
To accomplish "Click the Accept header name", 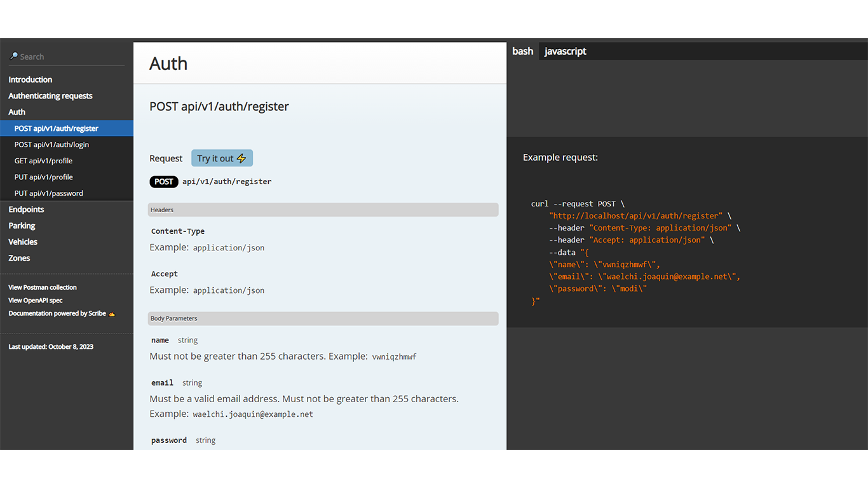I will click(165, 274).
